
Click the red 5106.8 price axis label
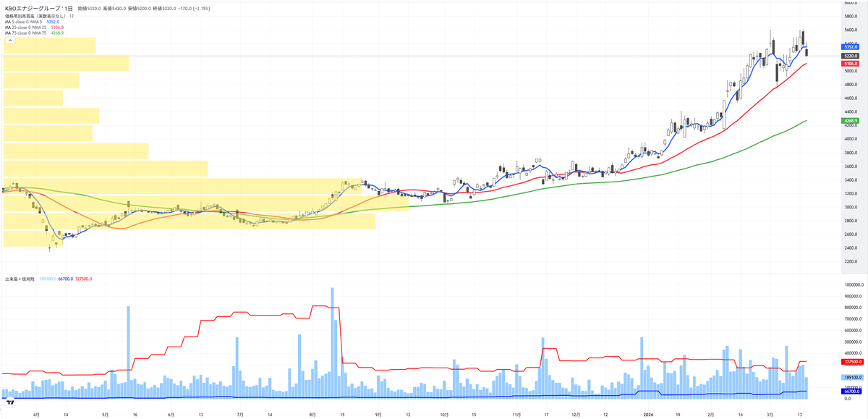coord(849,64)
